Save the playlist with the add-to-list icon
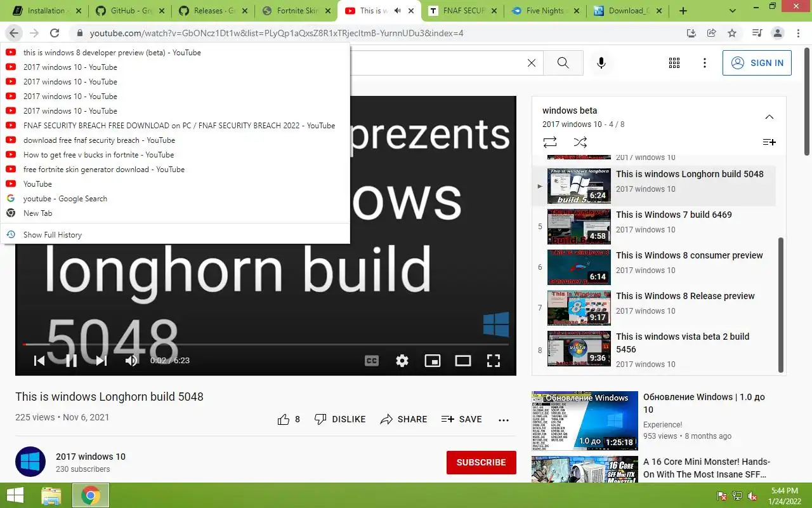 coord(769,142)
